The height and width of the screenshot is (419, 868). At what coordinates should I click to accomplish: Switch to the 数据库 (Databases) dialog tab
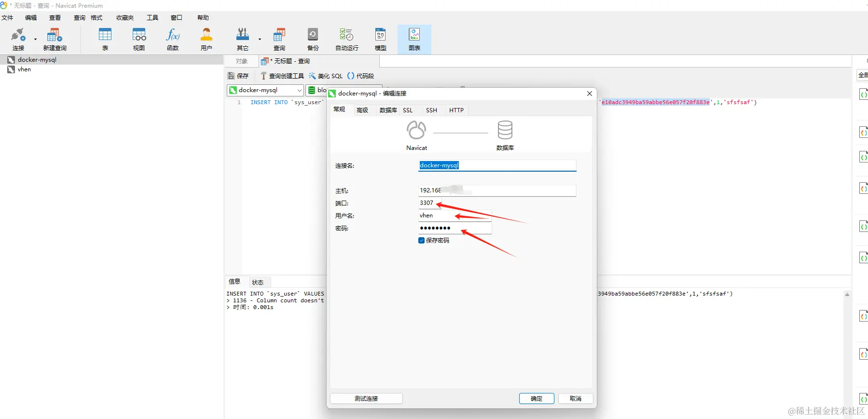[x=388, y=110]
